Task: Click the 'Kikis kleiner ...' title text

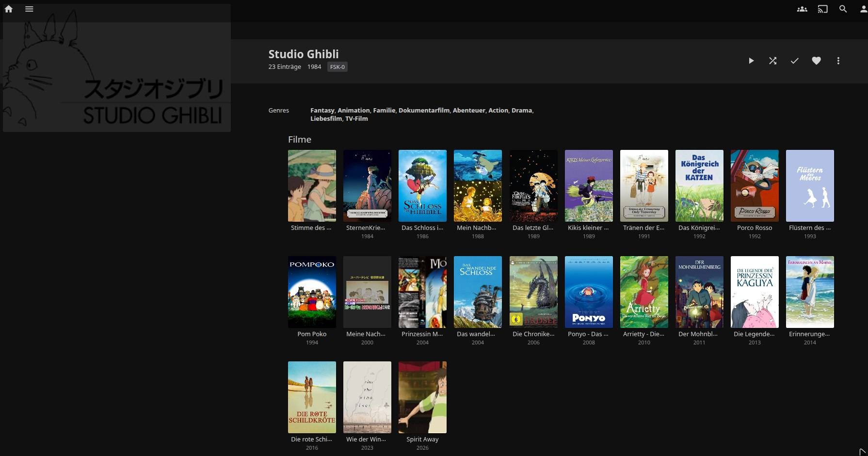Action: [x=589, y=228]
